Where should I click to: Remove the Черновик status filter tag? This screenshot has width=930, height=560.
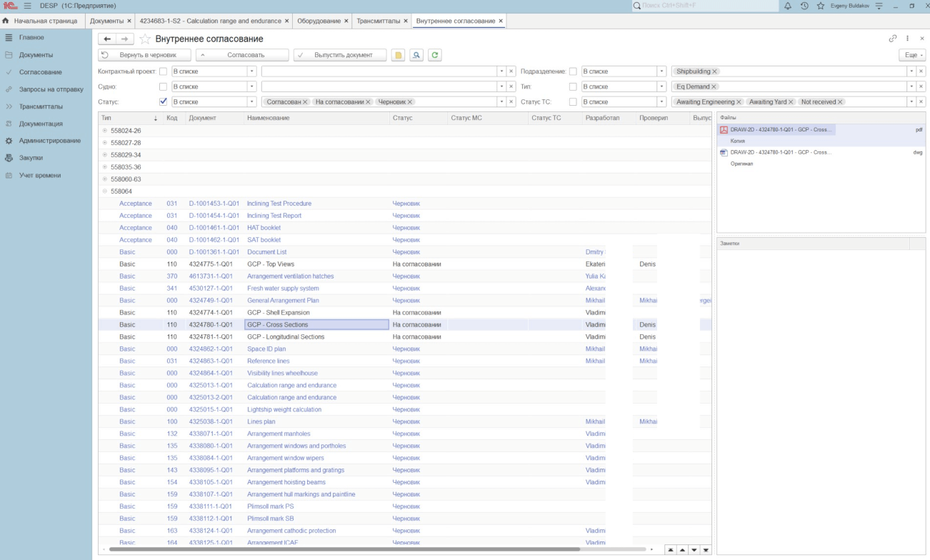click(410, 102)
